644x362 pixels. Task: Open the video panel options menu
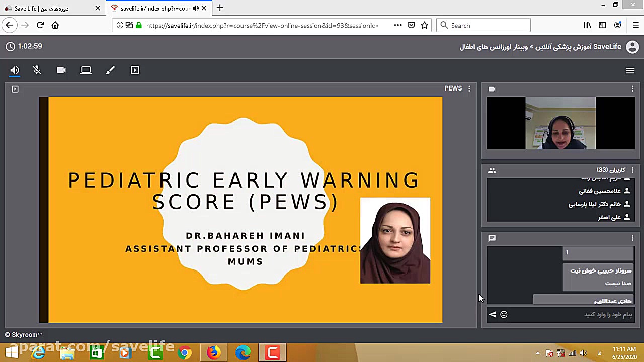tap(632, 88)
